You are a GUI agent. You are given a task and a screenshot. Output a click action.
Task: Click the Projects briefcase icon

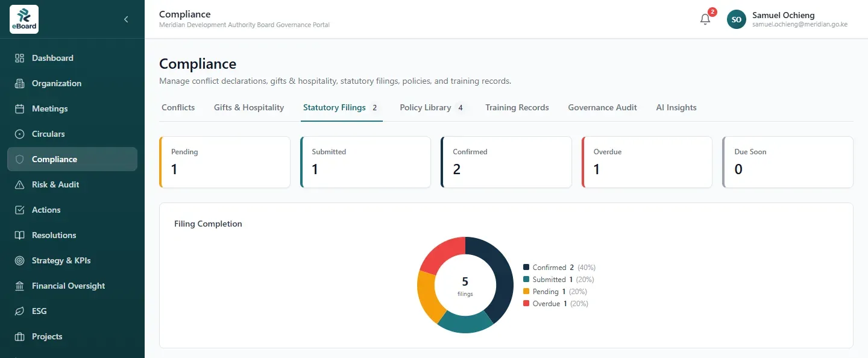click(19, 336)
